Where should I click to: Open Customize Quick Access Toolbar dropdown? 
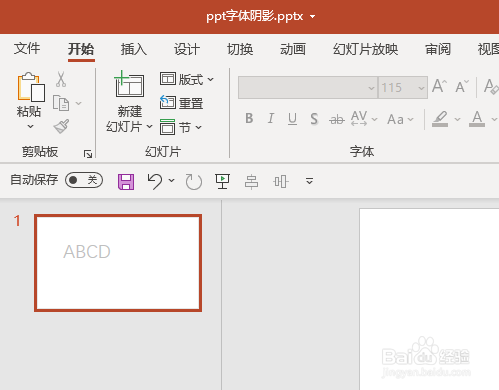point(309,181)
